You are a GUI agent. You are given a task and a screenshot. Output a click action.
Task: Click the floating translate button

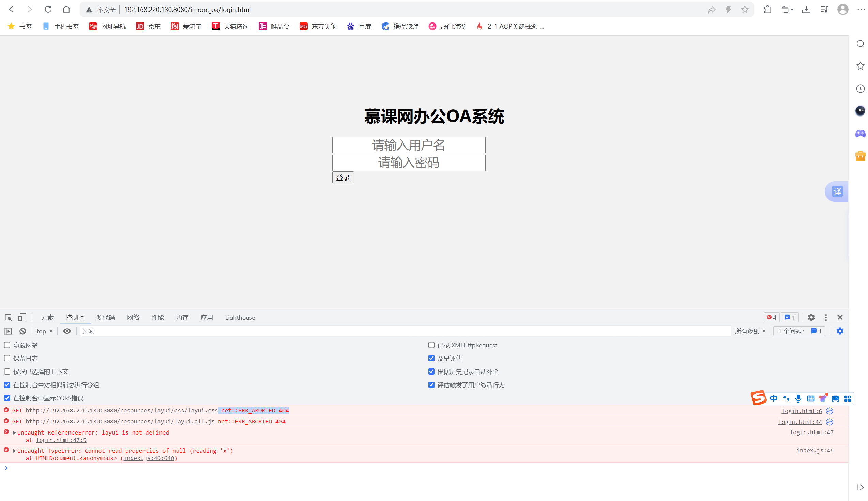[x=837, y=191]
